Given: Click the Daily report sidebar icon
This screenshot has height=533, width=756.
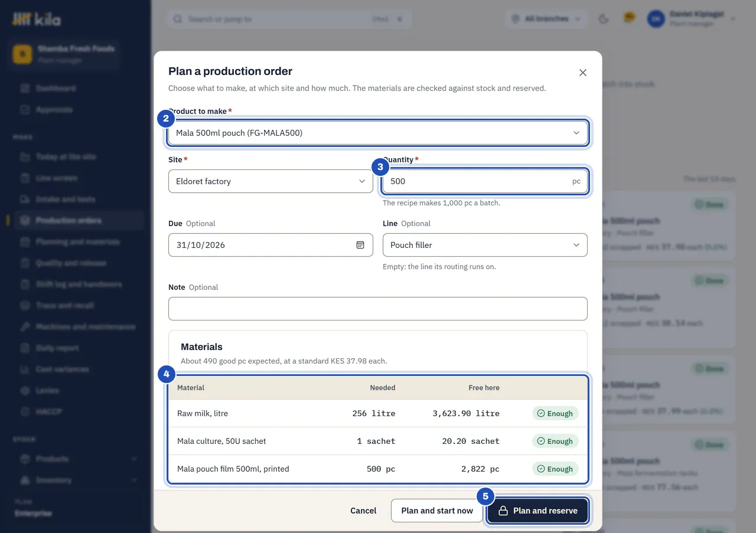Looking at the screenshot, I should click(25, 348).
